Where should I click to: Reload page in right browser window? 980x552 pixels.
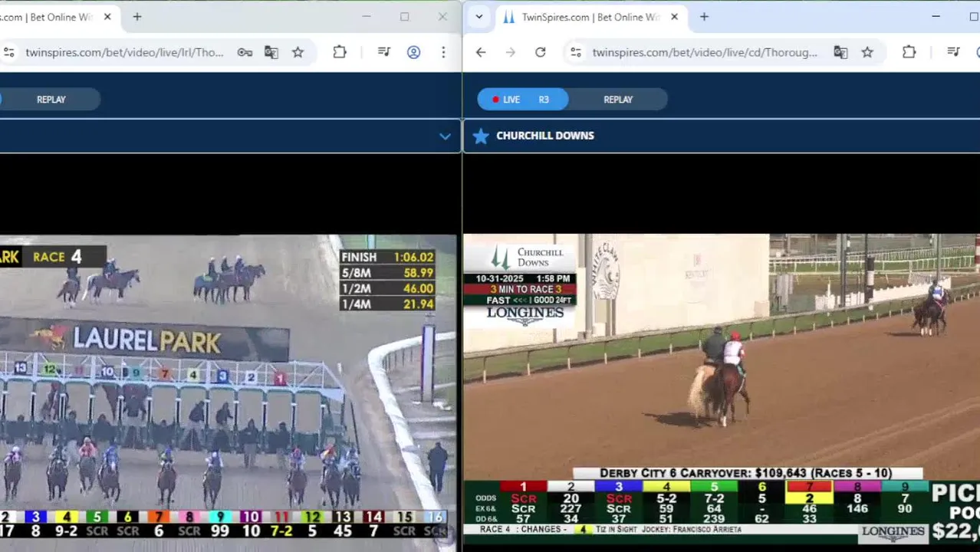click(541, 52)
